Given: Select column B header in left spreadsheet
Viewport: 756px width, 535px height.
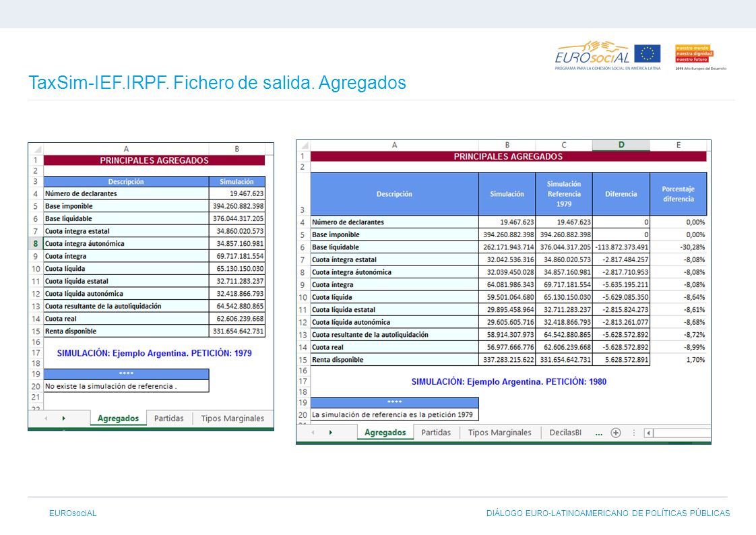Looking at the screenshot, I should coord(237,149).
